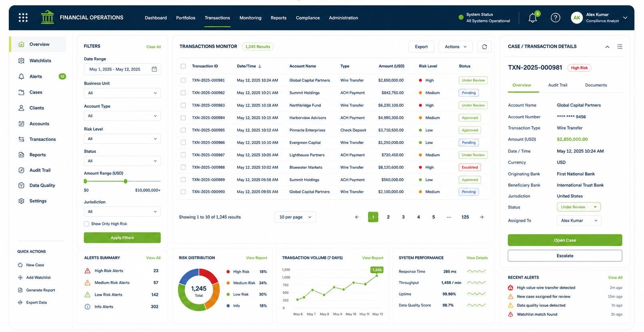Select the checkbox for TXN-2025-000983
Viewport: 644px width, 332px height.
click(183, 105)
